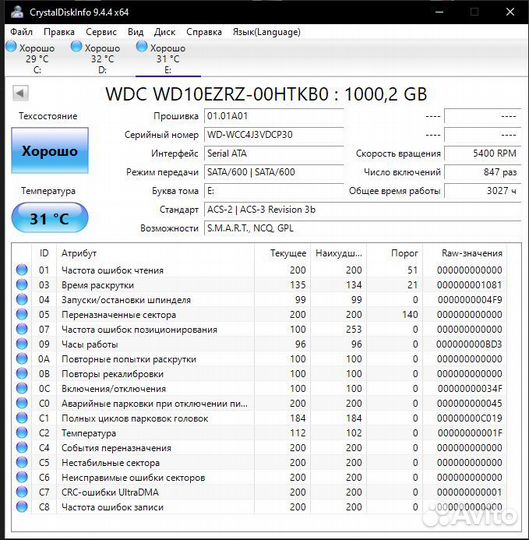Screen dimensions: 529x540
Task: Click status icon for attribute 0A
Action: 22,359
